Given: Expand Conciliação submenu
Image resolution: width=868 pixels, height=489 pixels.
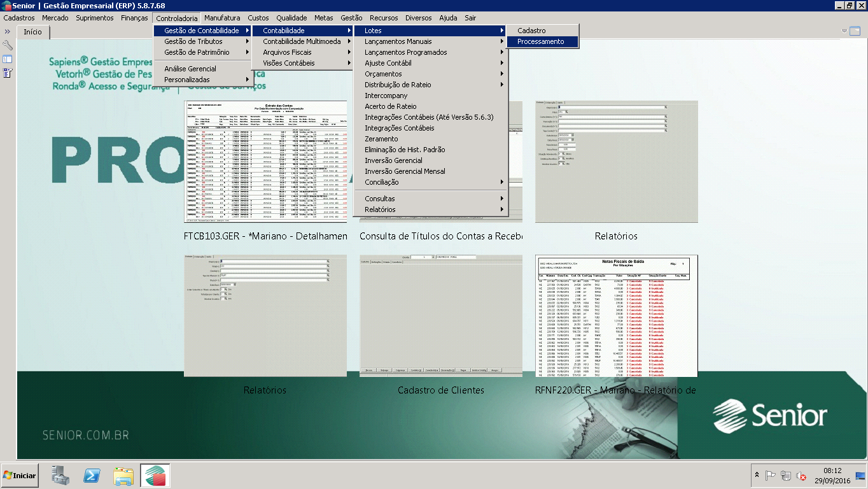Looking at the screenshot, I should pos(430,182).
